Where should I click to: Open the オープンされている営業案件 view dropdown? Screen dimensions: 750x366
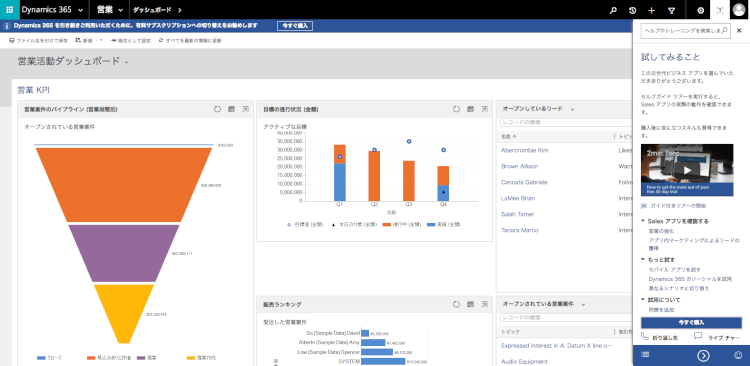tap(584, 304)
